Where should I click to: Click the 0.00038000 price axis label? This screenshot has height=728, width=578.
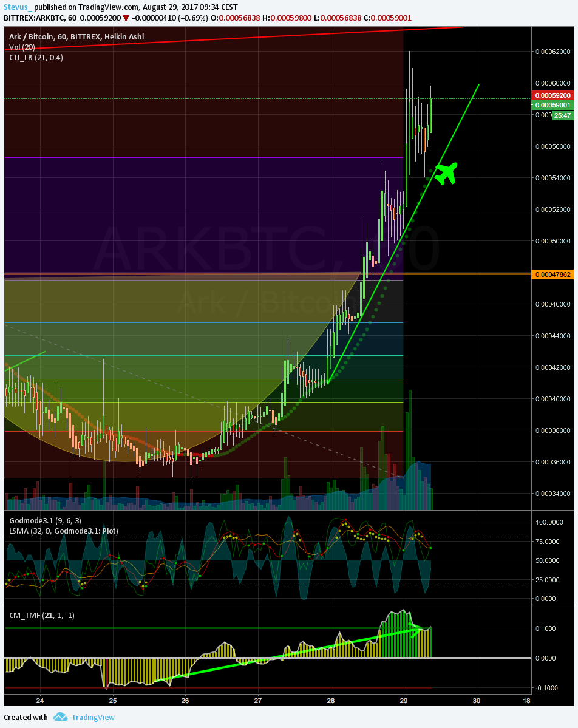(x=553, y=430)
